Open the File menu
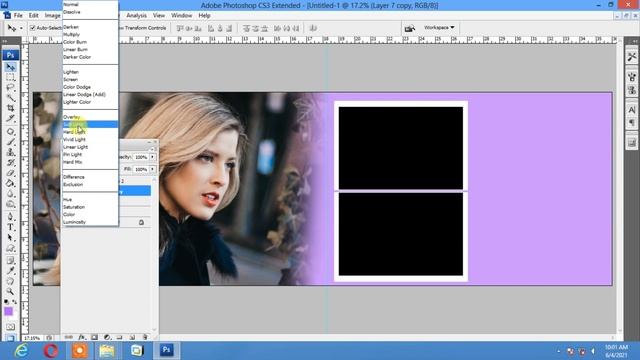 (x=18, y=16)
